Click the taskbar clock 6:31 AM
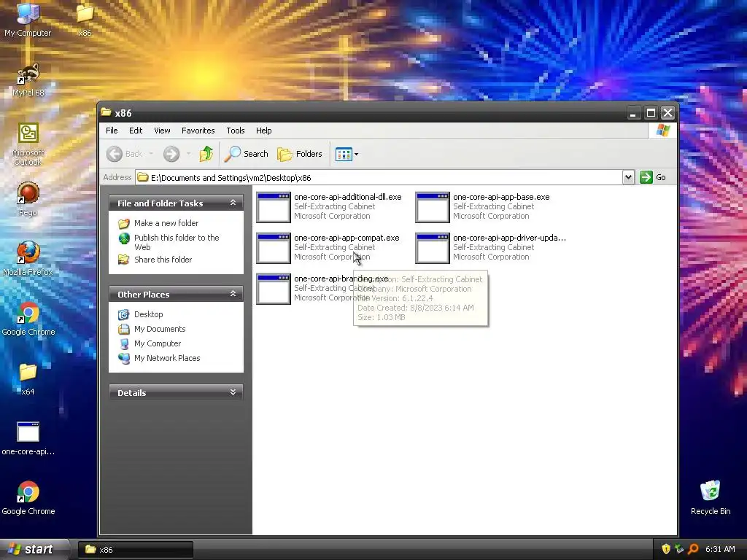The width and height of the screenshot is (747, 560). click(720, 549)
